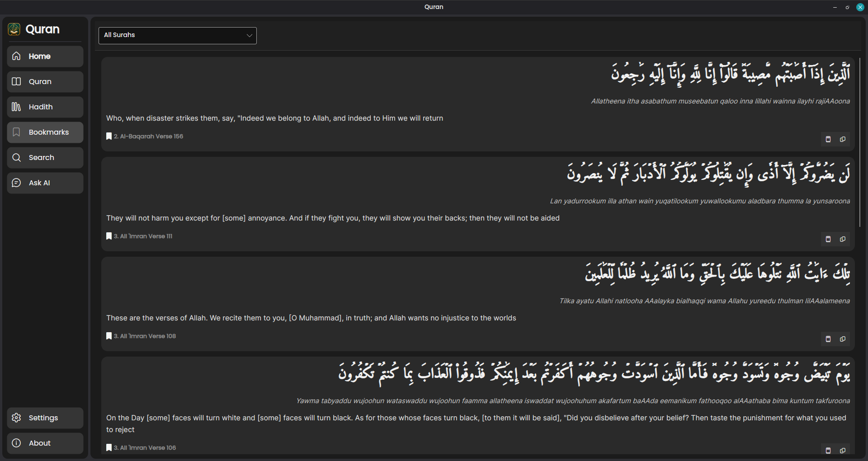Click the copy icon for Ali 'Imran Verse 106
This screenshot has width=868, height=461.
coord(843,451)
